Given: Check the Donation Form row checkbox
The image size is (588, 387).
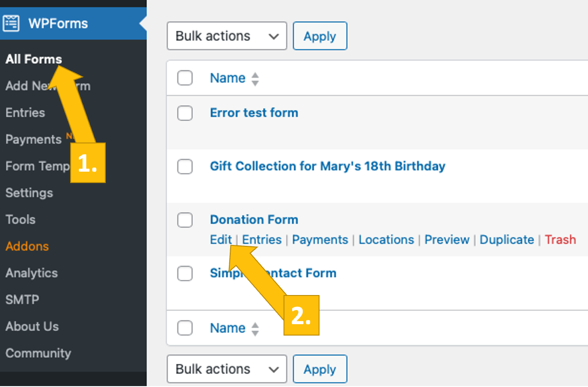Looking at the screenshot, I should pyautogui.click(x=185, y=220).
